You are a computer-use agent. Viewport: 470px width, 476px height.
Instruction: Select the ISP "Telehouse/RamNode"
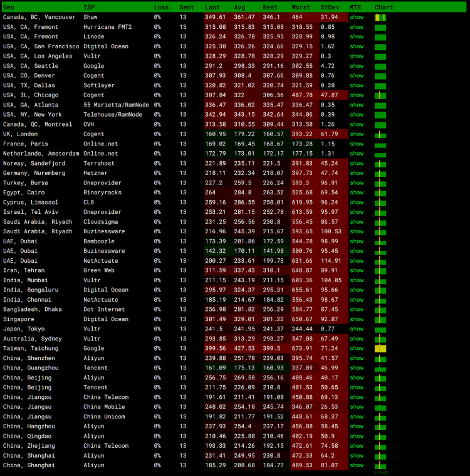(113, 115)
